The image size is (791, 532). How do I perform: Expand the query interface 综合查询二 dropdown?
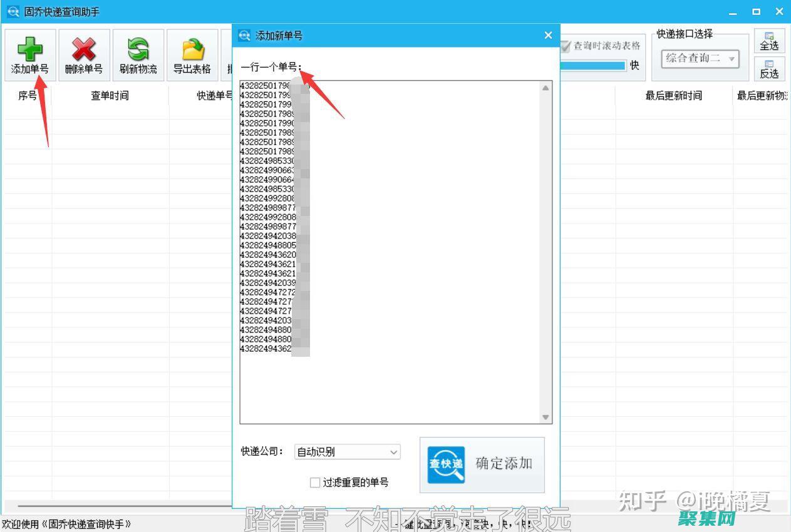(x=700, y=59)
